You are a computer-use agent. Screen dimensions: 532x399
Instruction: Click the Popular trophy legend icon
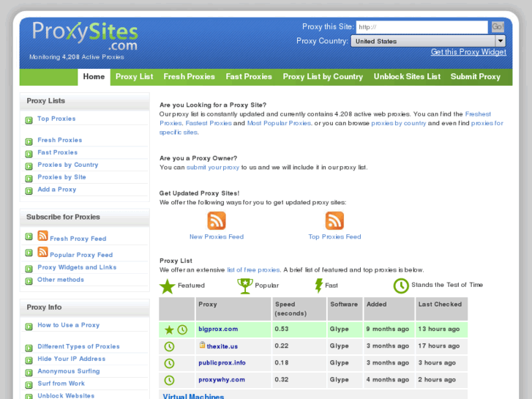pos(245,286)
